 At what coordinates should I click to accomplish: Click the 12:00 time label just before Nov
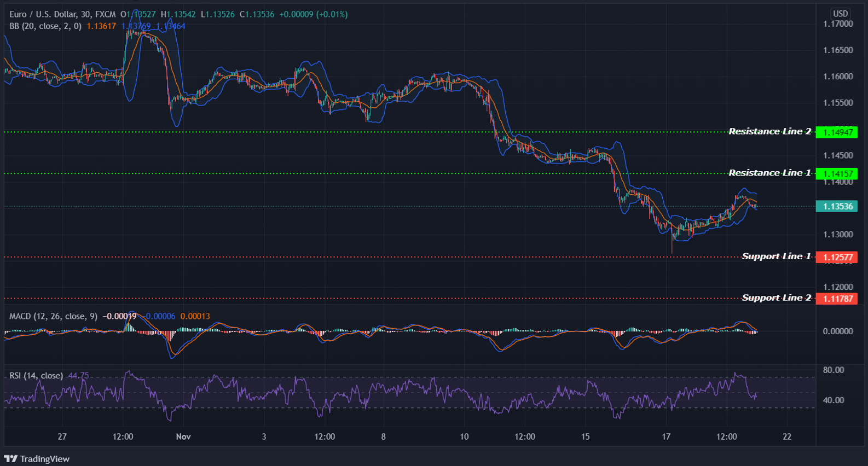coord(123,436)
